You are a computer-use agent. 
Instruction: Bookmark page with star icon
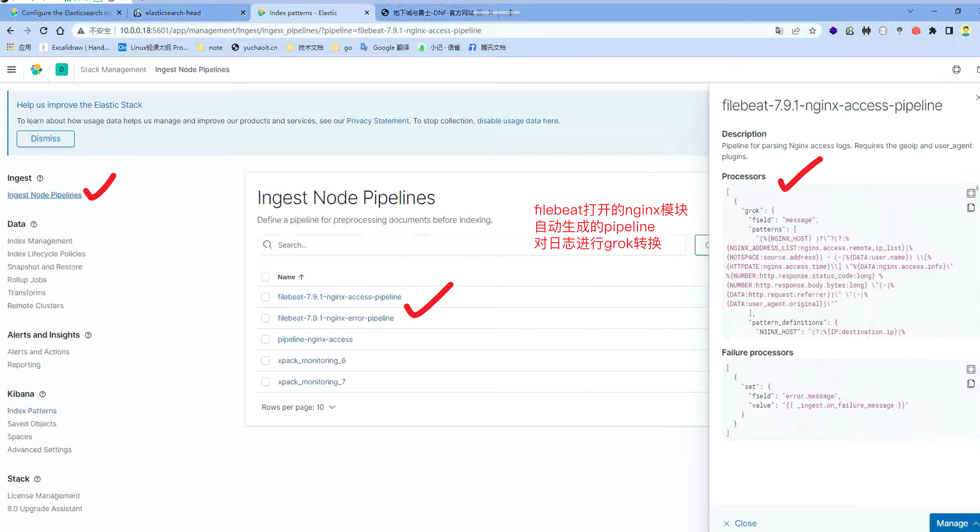point(812,31)
